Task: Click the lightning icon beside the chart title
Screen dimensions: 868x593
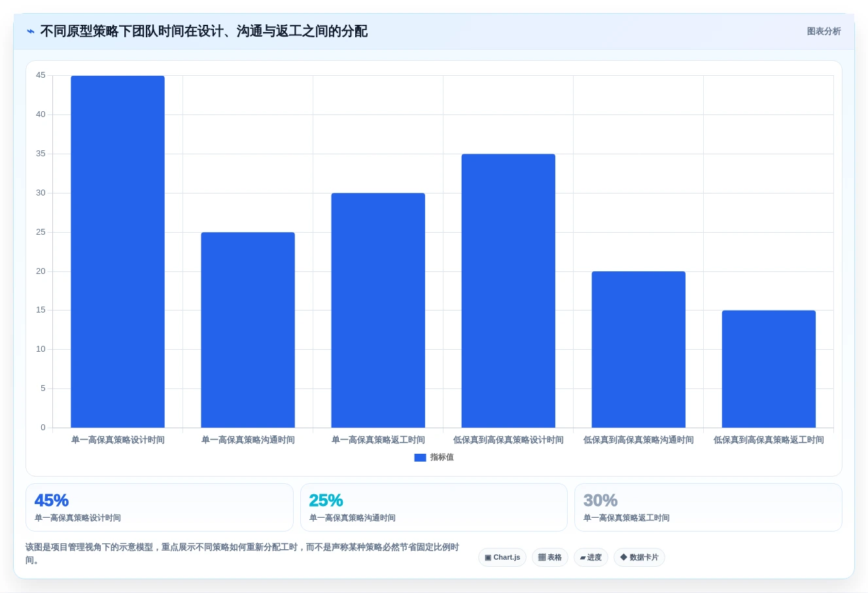Action: 31,31
